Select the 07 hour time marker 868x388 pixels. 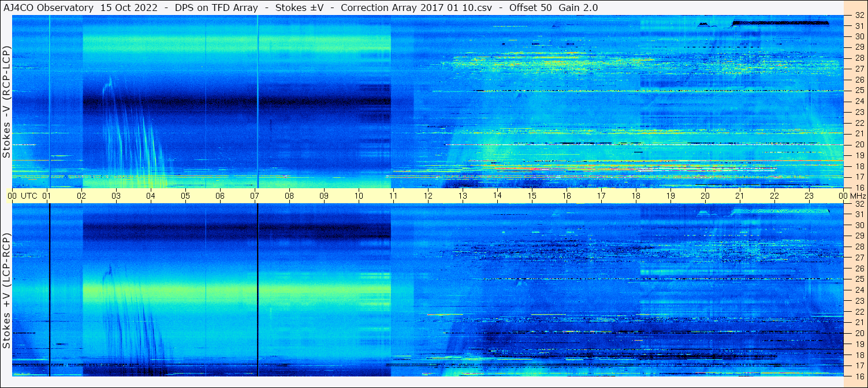pos(255,196)
